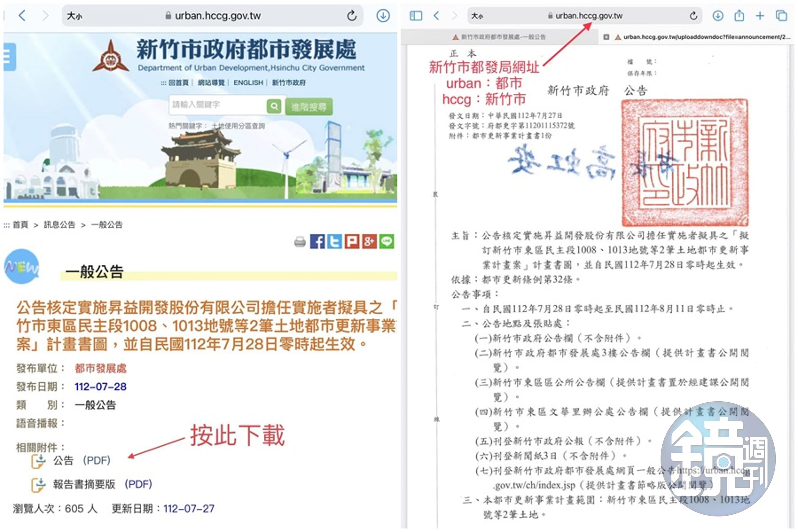
Task: Reload the page in the right browser
Action: pos(694,16)
